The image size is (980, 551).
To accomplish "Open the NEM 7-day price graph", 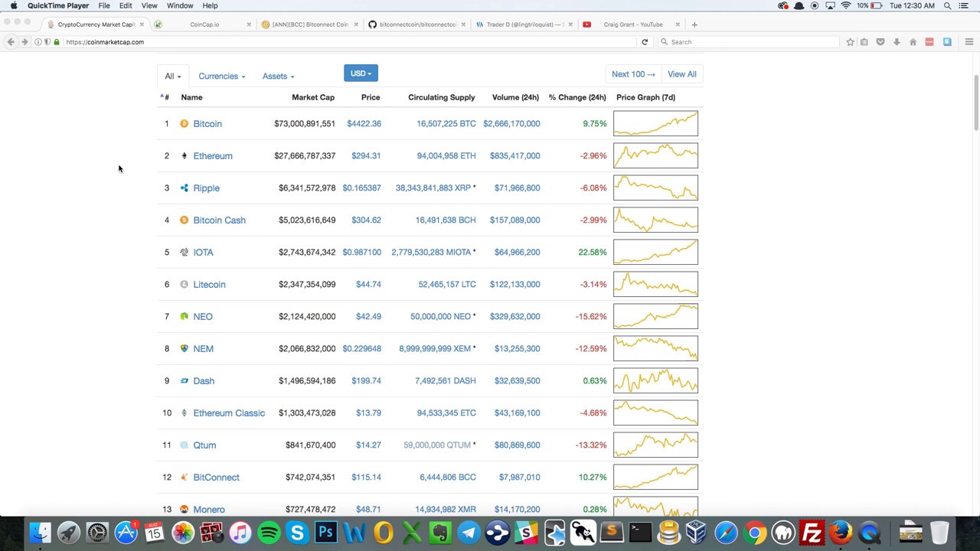I will (655, 348).
